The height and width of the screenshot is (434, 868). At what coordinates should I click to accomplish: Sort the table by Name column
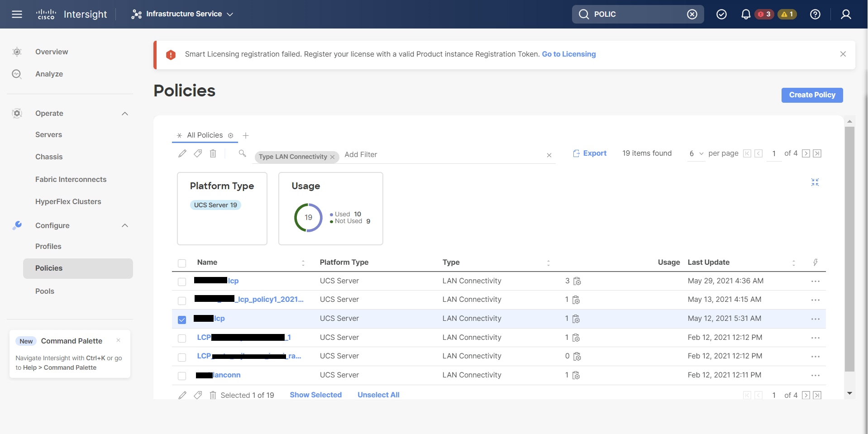[x=303, y=262]
